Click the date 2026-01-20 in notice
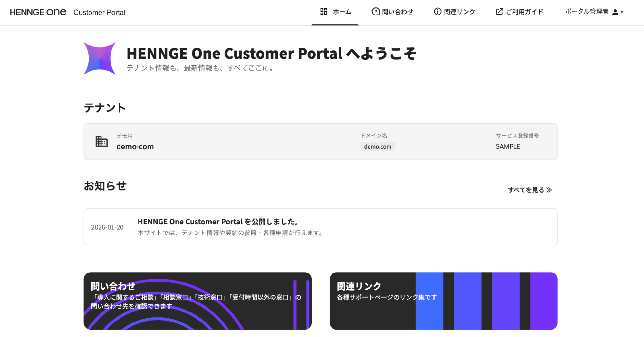The height and width of the screenshot is (337, 644). [107, 227]
